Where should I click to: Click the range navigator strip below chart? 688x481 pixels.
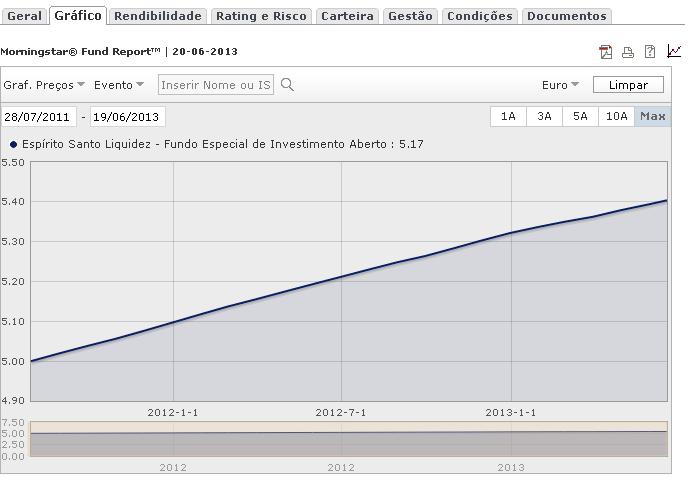pyautogui.click(x=349, y=439)
